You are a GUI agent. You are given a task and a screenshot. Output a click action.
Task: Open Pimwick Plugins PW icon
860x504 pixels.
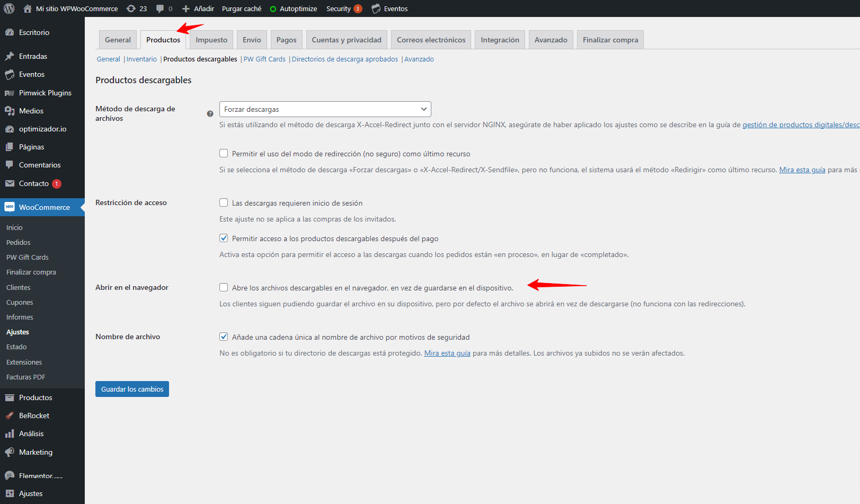pyautogui.click(x=10, y=93)
